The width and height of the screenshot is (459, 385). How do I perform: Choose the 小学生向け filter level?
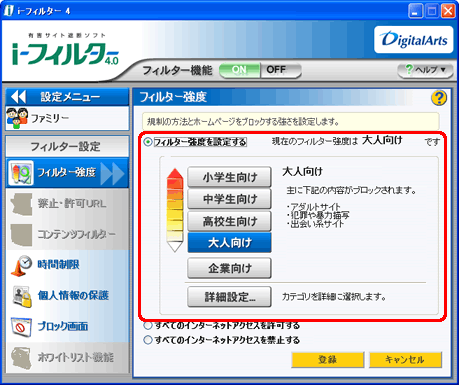[229, 177]
